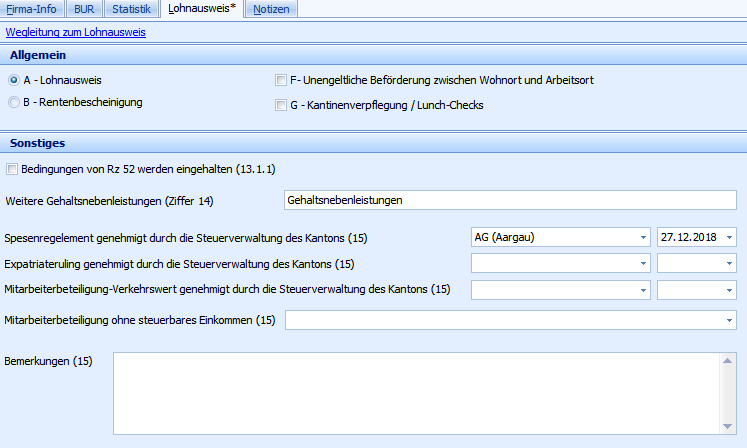Select the B - Rentenbescheinigung radio button

tap(14, 102)
